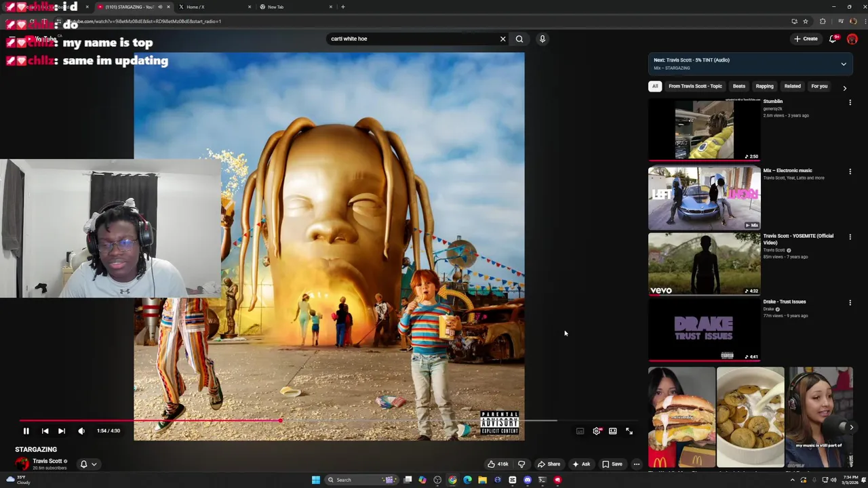
Task: Expand the Next: 5% TINT mix panel
Action: click(x=844, y=64)
